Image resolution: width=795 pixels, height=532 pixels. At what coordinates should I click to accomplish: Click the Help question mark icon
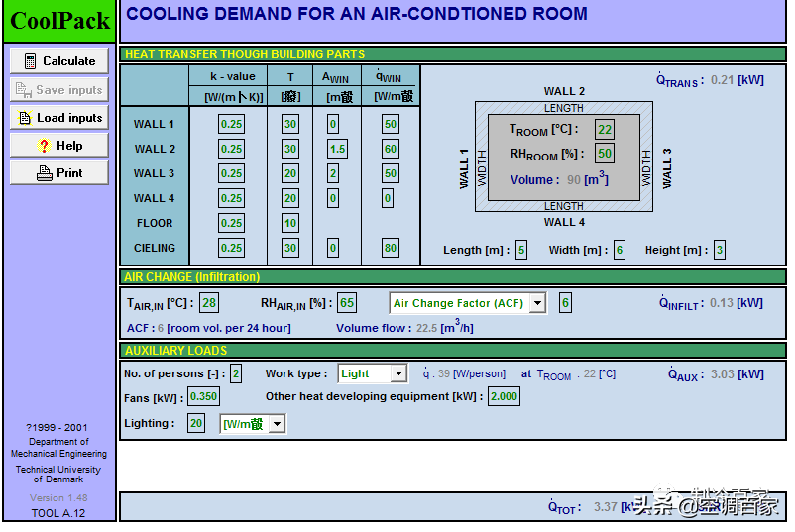pyautogui.click(x=44, y=146)
